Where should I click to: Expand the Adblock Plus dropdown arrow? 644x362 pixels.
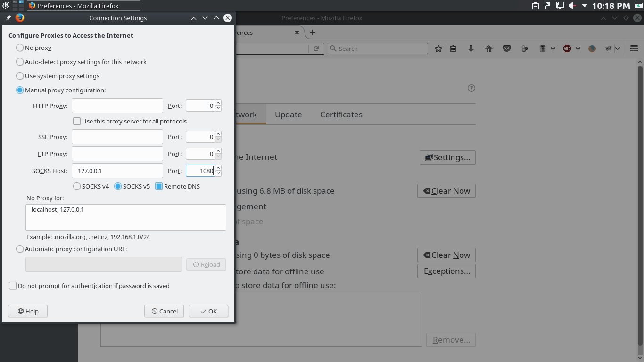[578, 49]
